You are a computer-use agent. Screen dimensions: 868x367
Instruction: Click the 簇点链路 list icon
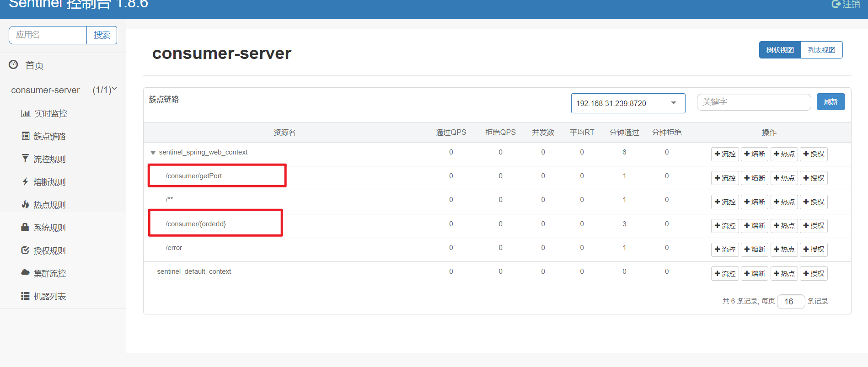point(26,136)
